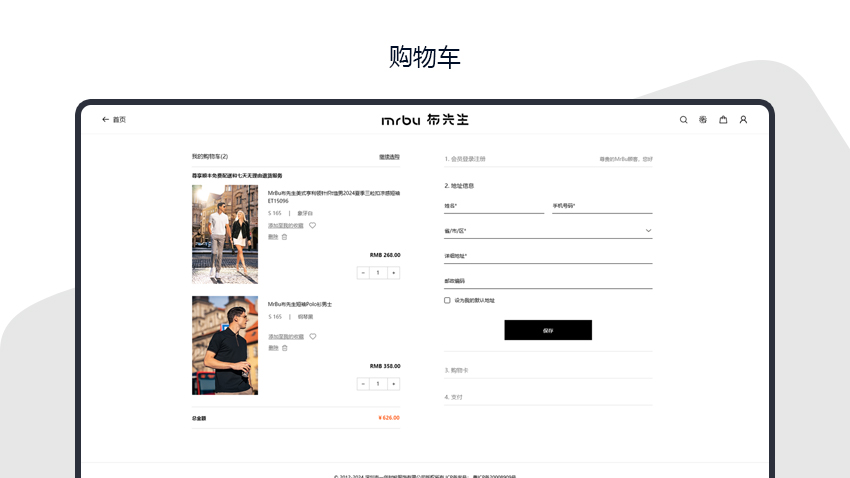Go back via the 首页 arrow link
The image size is (850, 478).
click(114, 120)
